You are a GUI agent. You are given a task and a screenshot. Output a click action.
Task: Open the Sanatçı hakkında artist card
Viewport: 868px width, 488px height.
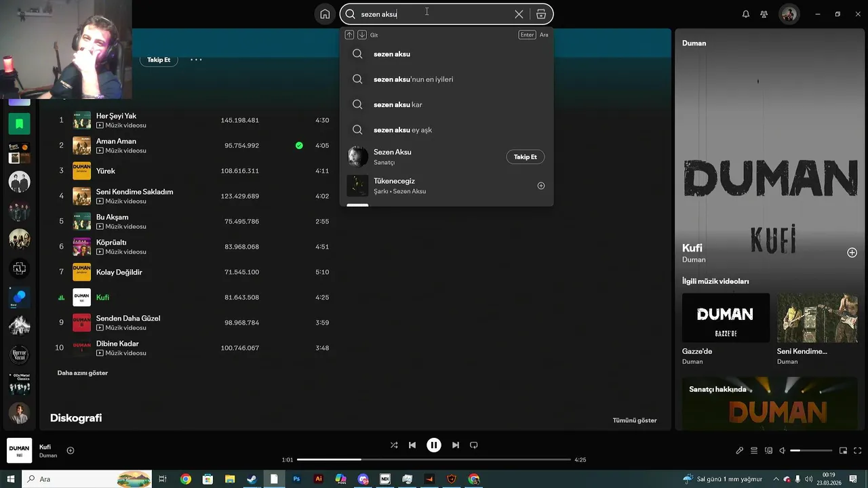pyautogui.click(x=770, y=403)
